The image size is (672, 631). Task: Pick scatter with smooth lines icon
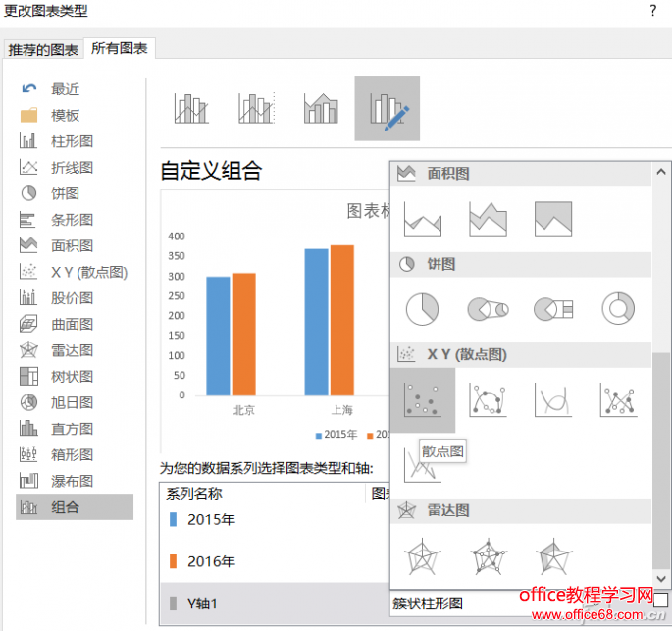(553, 400)
